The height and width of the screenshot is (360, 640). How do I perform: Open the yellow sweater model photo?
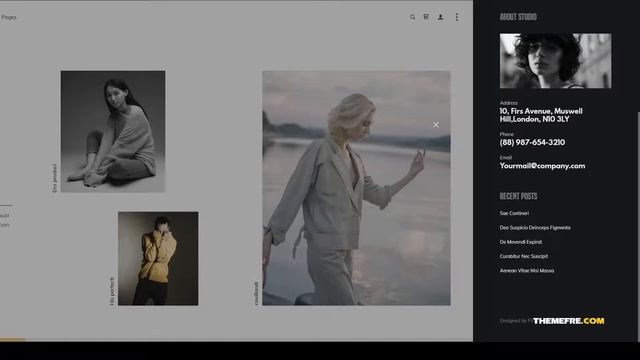[158, 258]
